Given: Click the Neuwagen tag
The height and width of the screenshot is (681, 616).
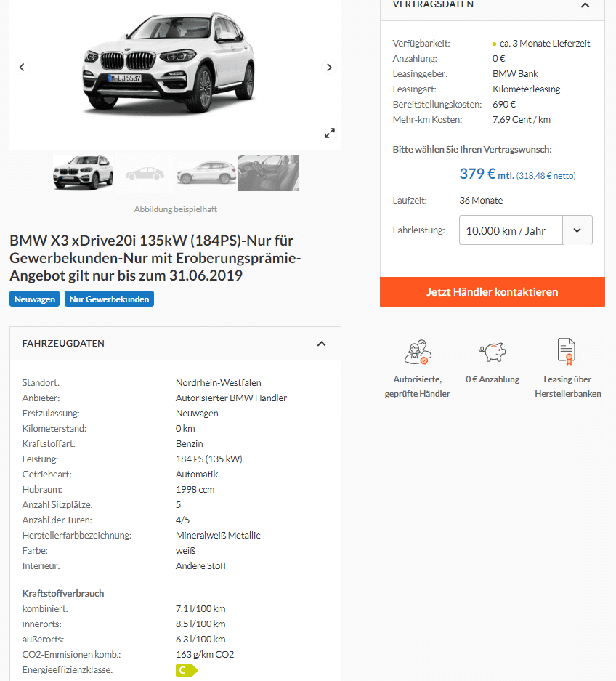Looking at the screenshot, I should coord(35,299).
